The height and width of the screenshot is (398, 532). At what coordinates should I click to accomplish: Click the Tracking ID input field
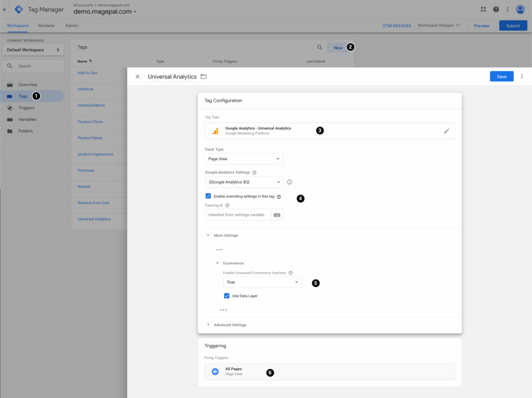click(x=238, y=215)
